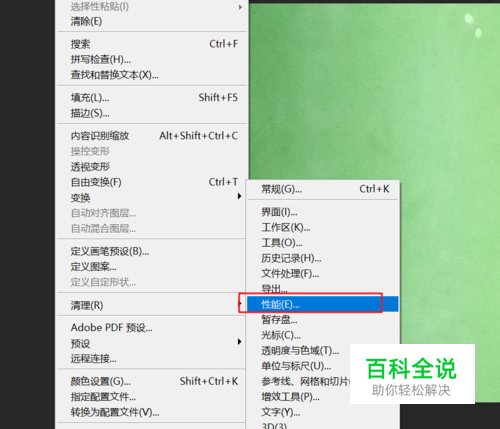Choose 自由变换(F) command
Viewport: 500px width, 429px height.
coord(152,182)
